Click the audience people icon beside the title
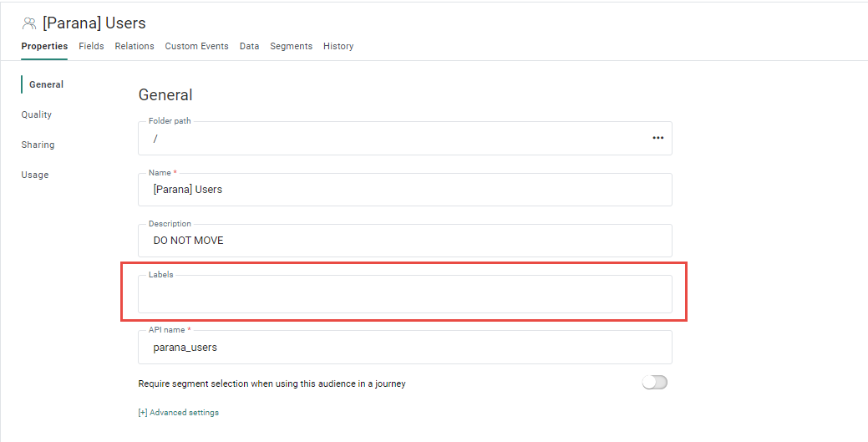 29,23
